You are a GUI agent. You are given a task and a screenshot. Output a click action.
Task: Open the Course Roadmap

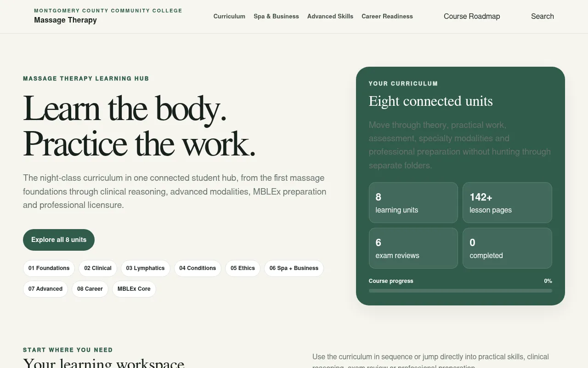point(472,16)
